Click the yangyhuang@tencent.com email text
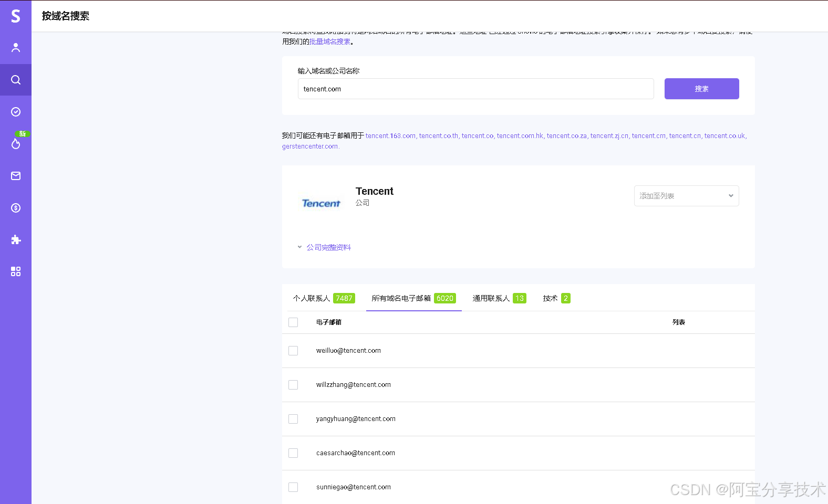 (356, 419)
